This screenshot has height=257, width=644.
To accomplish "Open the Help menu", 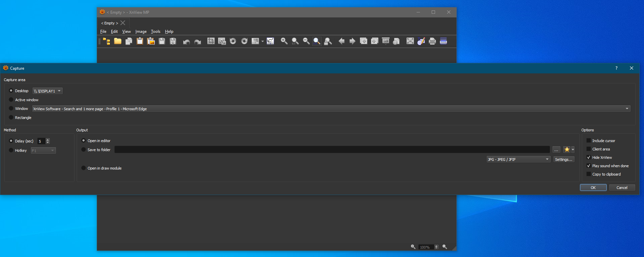I will [169, 31].
